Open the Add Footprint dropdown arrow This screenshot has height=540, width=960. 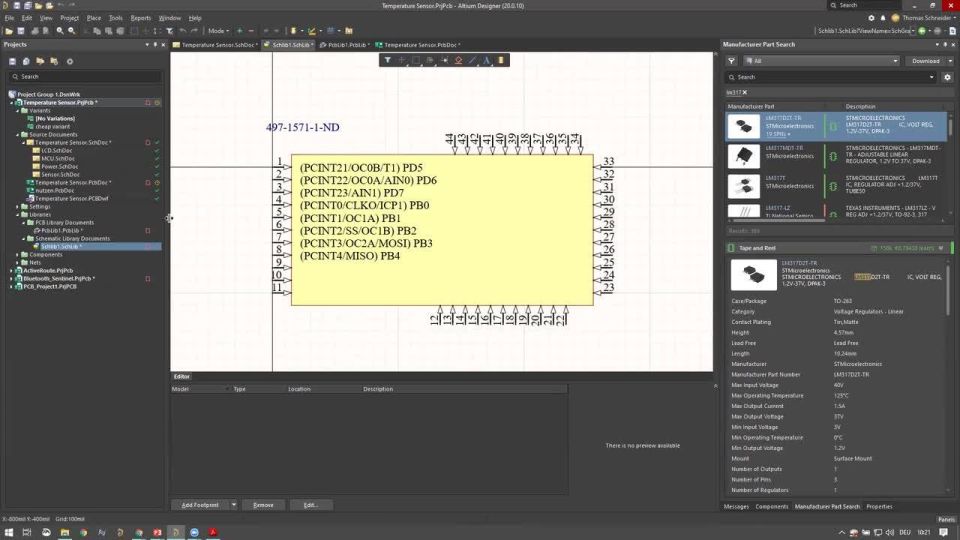[x=234, y=505]
